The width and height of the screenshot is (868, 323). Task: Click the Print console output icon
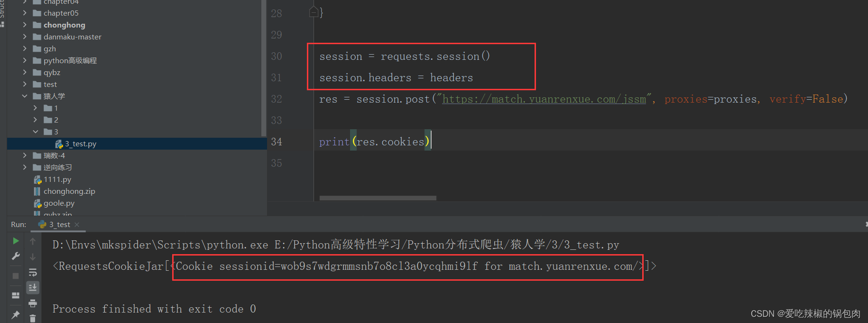coord(33,303)
